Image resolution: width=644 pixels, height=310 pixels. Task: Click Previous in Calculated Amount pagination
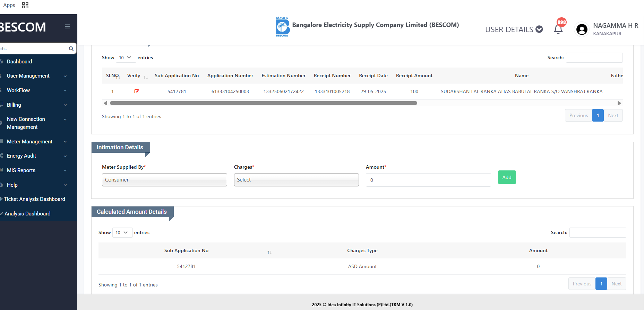582,284
